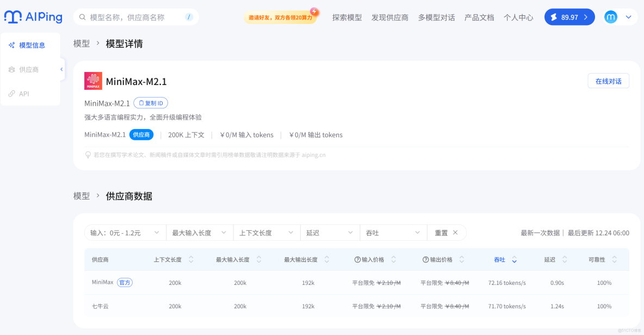The image size is (644, 335).
Task: Click the search magnifier icon
Action: pos(82,17)
